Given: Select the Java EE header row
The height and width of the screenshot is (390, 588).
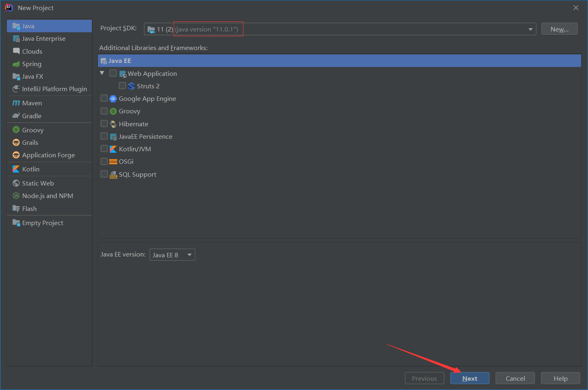Looking at the screenshot, I should 339,61.
